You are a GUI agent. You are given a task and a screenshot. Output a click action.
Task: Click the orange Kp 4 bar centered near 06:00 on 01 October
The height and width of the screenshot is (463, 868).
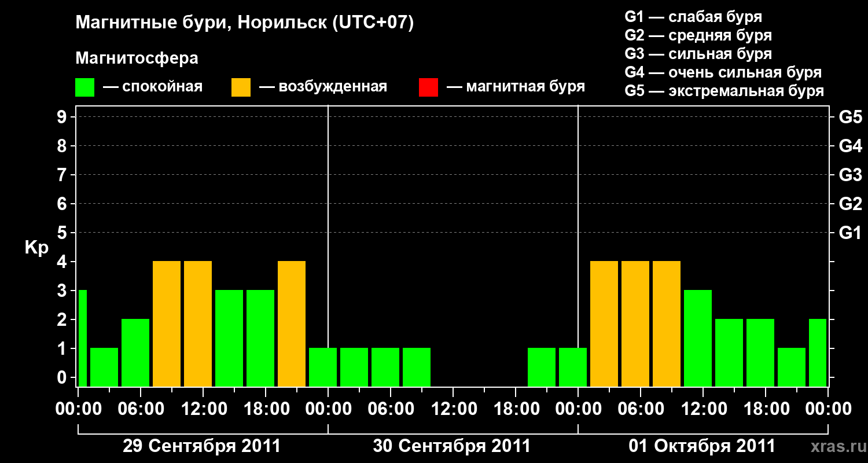635,324
